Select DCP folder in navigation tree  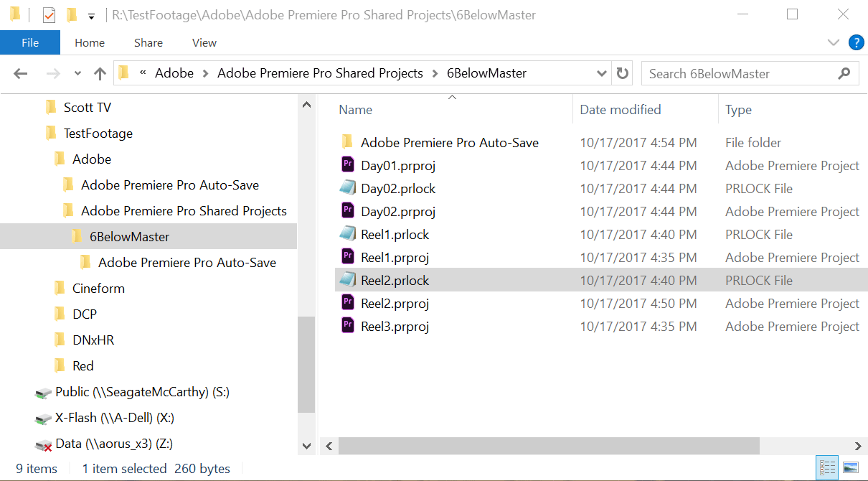(85, 314)
